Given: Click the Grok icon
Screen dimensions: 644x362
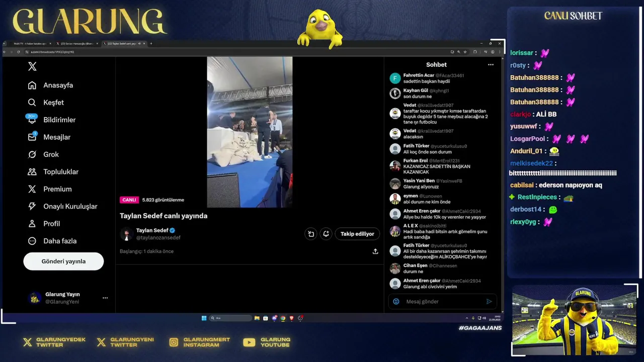Looking at the screenshot, I should click(x=32, y=154).
